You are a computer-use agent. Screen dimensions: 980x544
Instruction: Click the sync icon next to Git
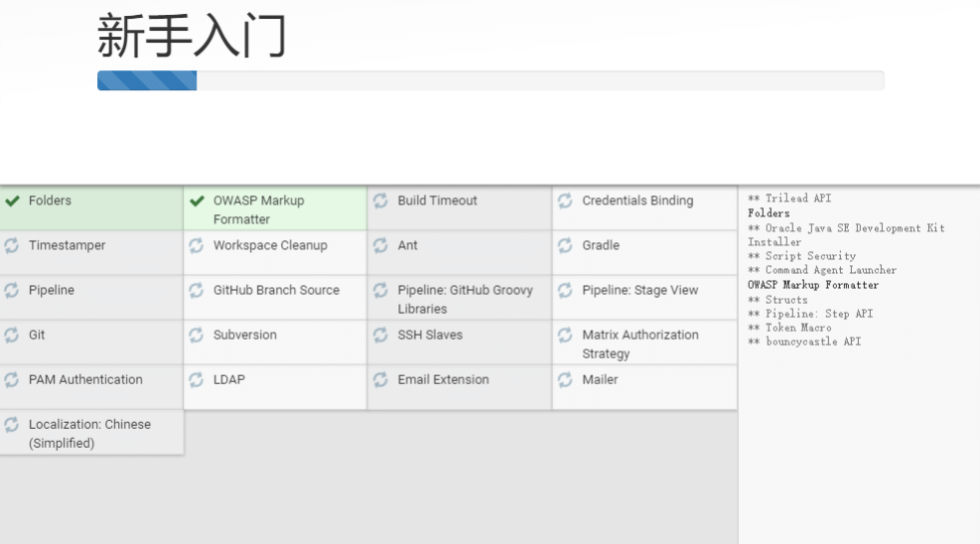coord(12,335)
